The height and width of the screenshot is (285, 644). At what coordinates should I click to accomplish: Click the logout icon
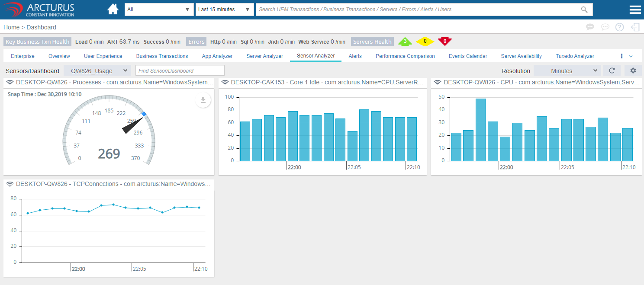coord(635,27)
